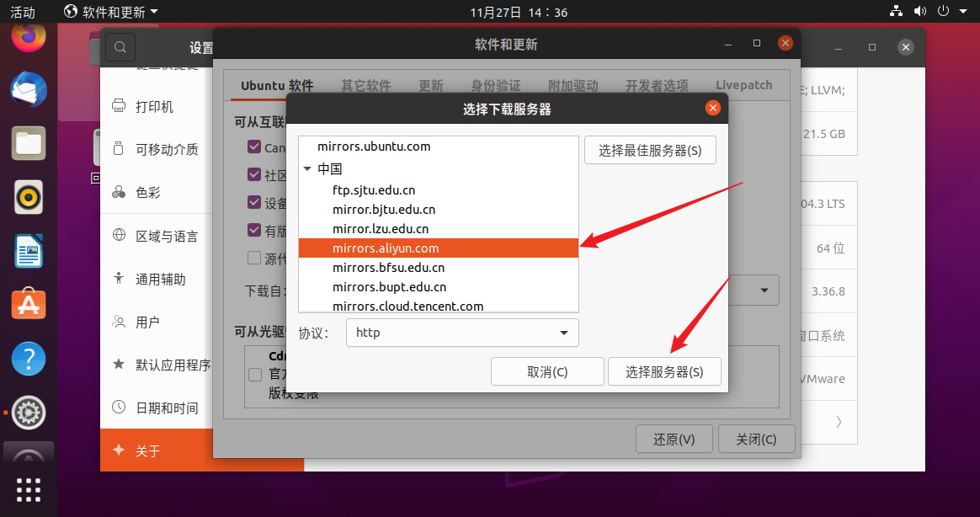This screenshot has width=980, height=517.
Task: Open the Files manager dock icon
Action: click(29, 143)
